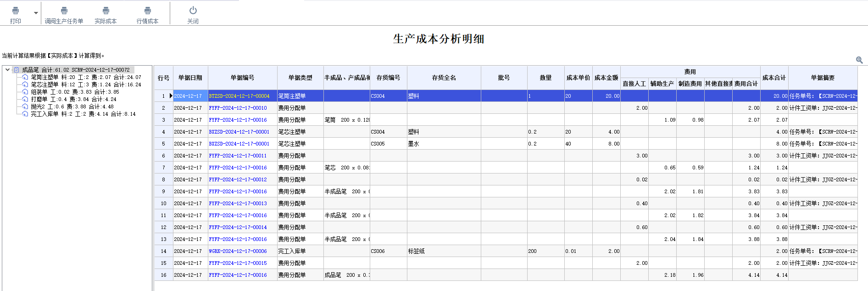Open document FYFP-2024-12-17-00011 link
The height and width of the screenshot is (291, 868).
click(238, 156)
